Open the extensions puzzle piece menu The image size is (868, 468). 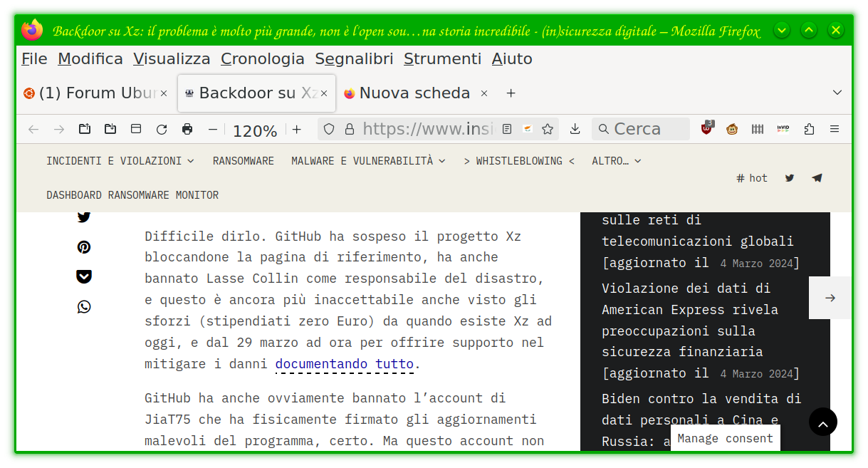coord(809,129)
